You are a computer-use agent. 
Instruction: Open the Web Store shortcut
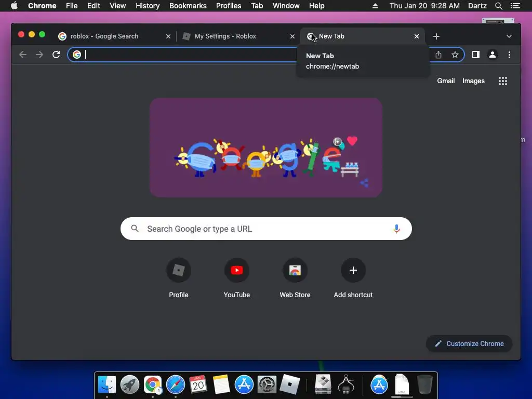[x=295, y=270]
